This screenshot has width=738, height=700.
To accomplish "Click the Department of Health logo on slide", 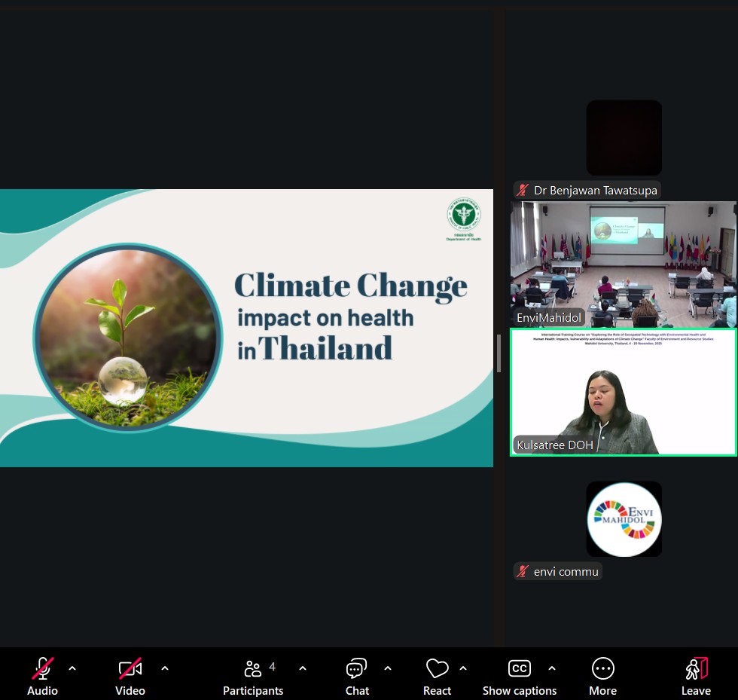I will click(x=463, y=217).
